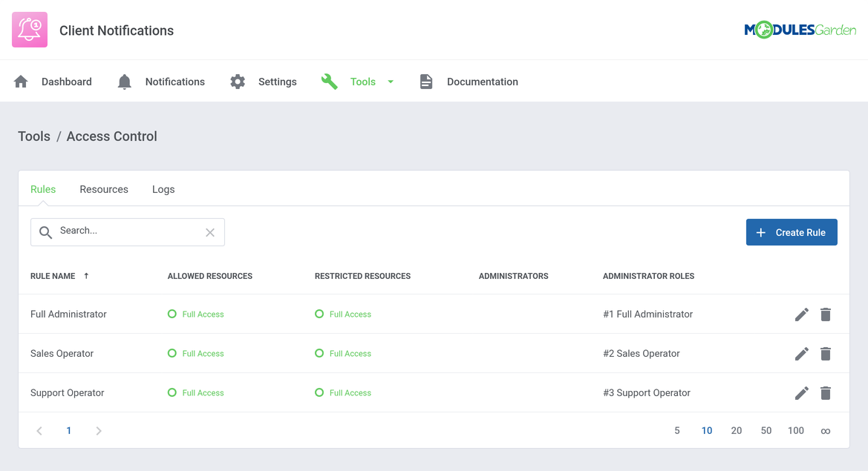Viewport: 868px width, 471px height.
Task: Show 20 entries per page
Action: point(737,431)
